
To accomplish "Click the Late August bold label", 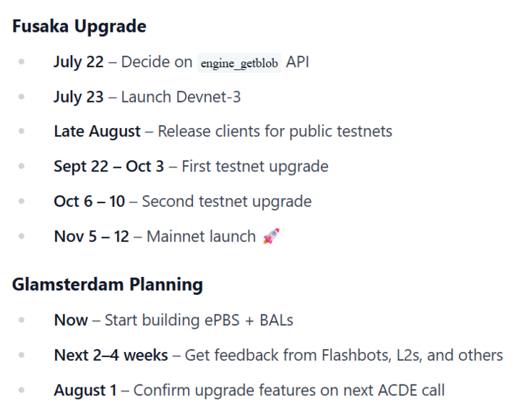I will (x=97, y=132).
